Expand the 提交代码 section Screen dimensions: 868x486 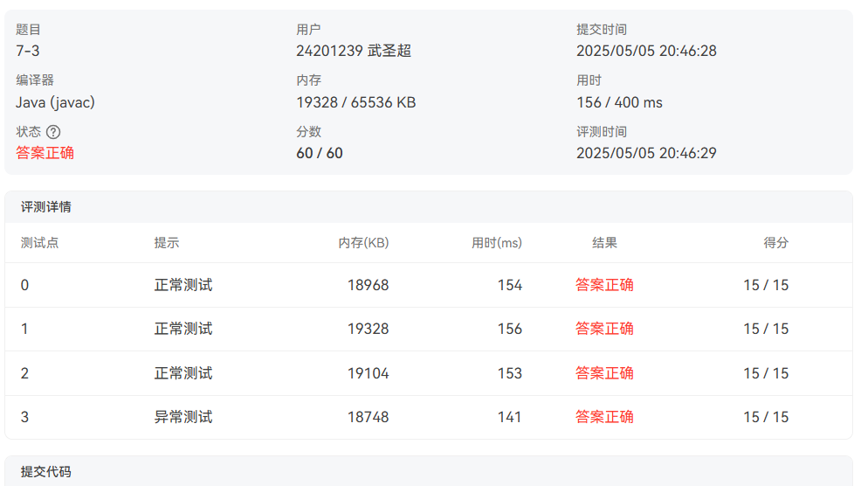46,472
